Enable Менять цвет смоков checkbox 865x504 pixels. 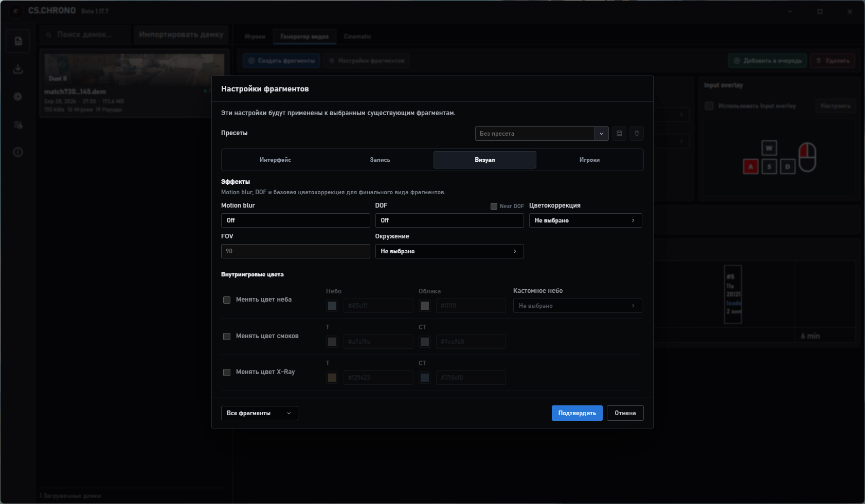[227, 337]
